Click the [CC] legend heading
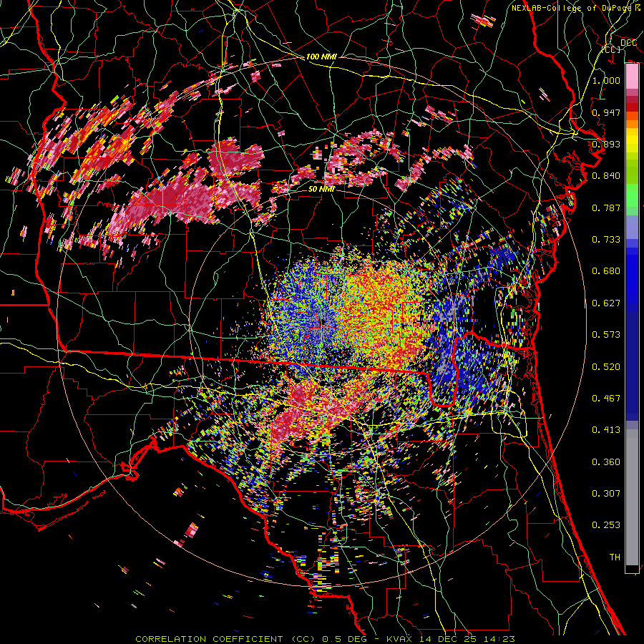The height and width of the screenshot is (644, 644). [x=610, y=49]
